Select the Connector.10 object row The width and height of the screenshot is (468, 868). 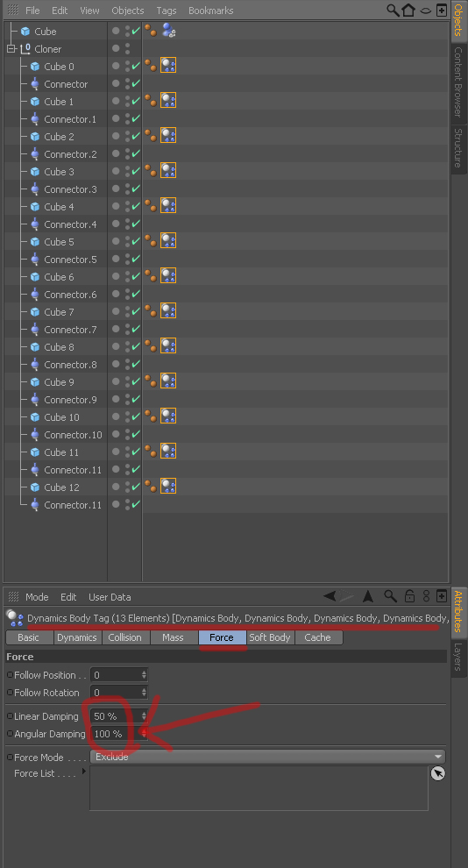[x=73, y=435]
